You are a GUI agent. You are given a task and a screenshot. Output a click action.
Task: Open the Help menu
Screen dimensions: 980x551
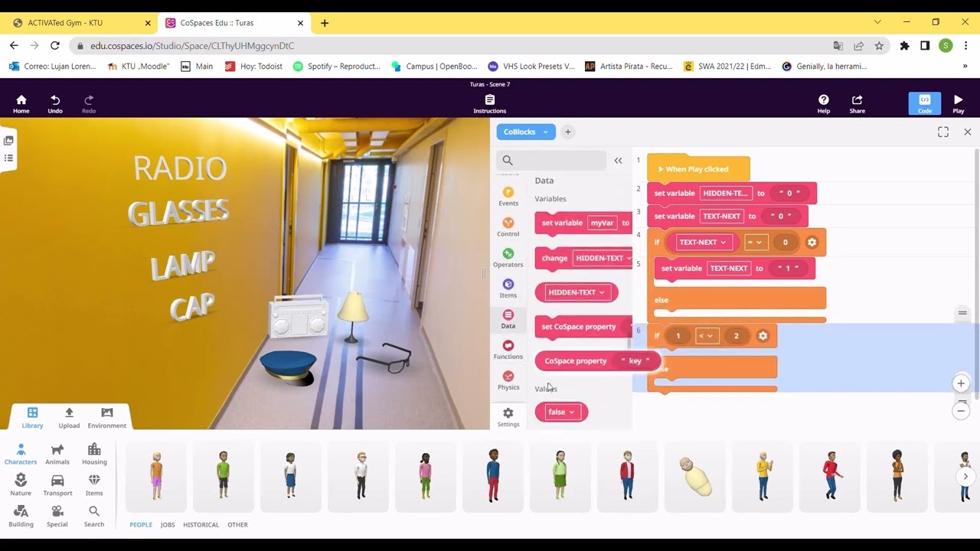pyautogui.click(x=824, y=104)
